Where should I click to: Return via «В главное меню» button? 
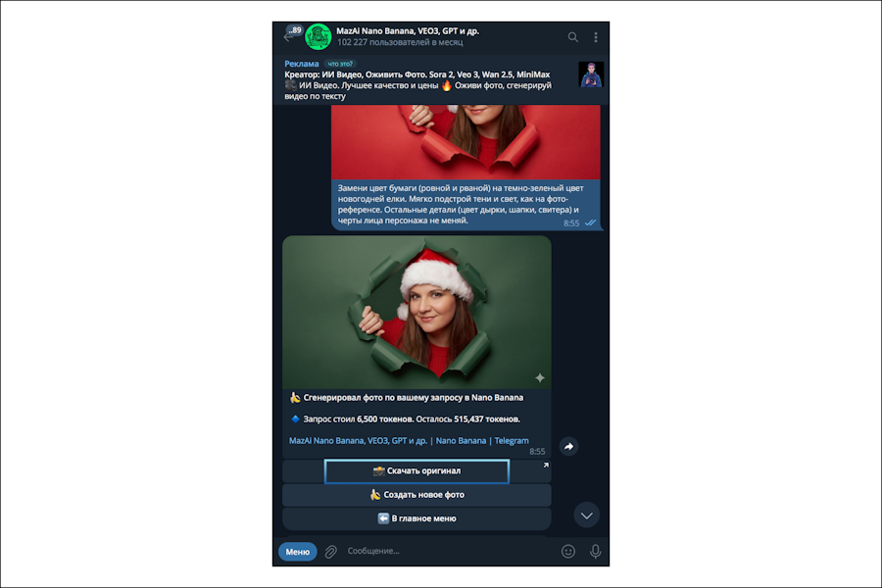tap(416, 518)
